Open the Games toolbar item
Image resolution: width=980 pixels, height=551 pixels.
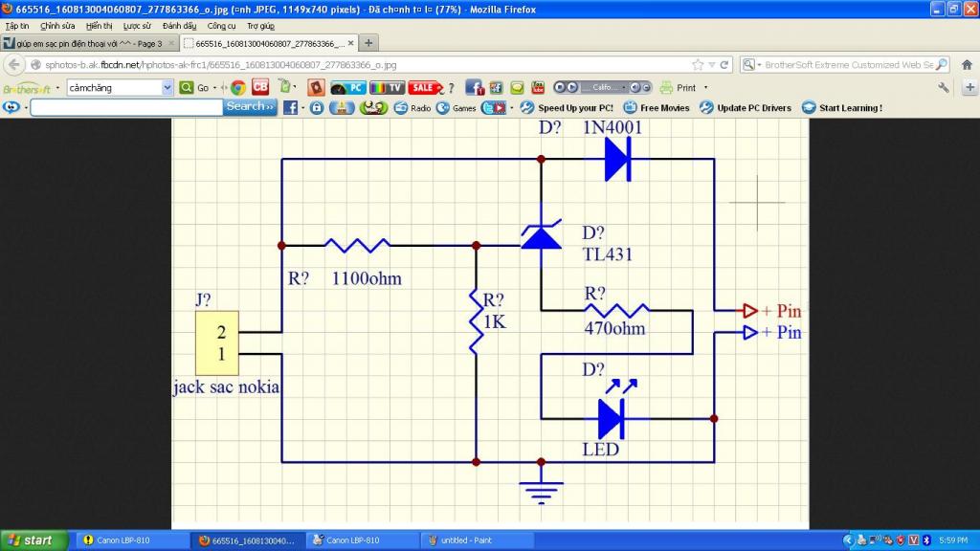(x=457, y=107)
